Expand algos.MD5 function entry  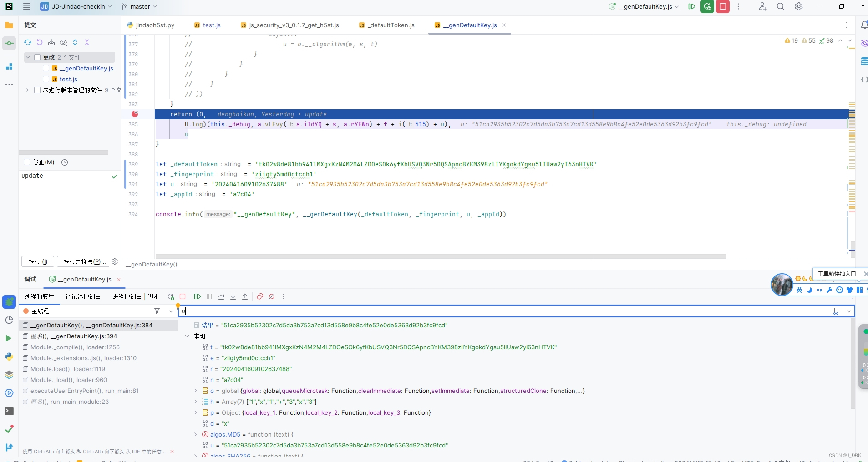point(196,434)
